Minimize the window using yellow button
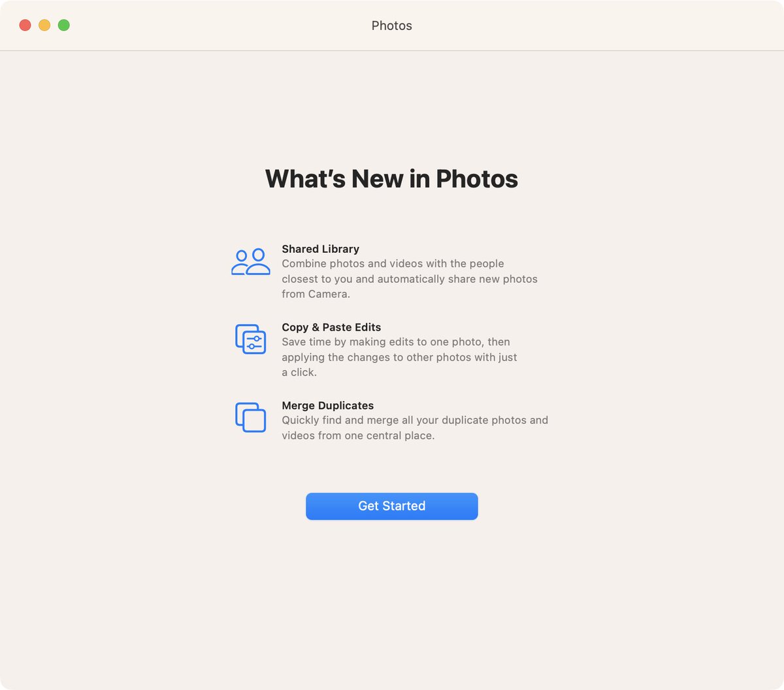This screenshot has height=690, width=784. click(x=44, y=25)
